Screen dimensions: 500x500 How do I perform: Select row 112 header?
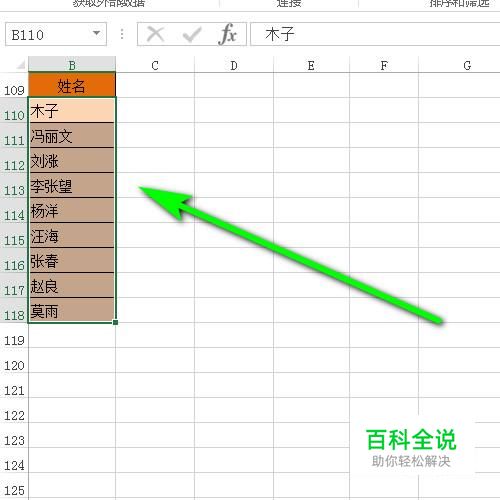click(x=14, y=160)
